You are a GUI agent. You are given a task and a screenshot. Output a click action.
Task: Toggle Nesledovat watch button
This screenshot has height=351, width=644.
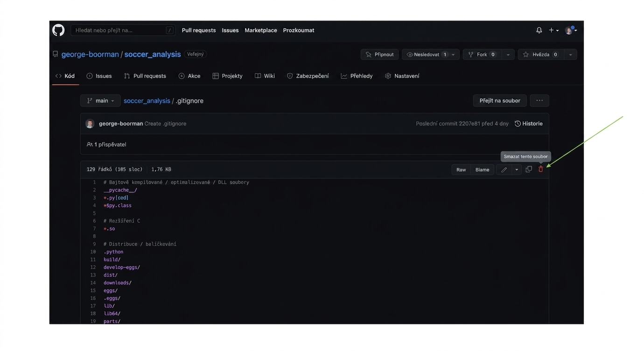point(425,55)
